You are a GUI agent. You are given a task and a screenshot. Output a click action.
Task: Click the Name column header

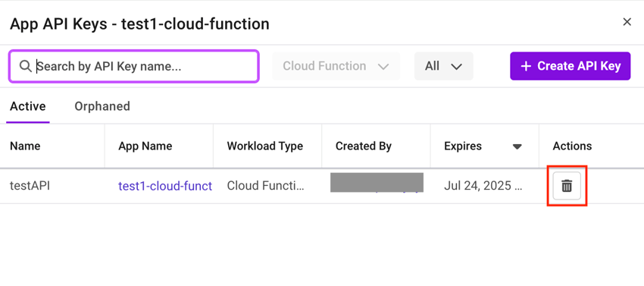(25, 146)
